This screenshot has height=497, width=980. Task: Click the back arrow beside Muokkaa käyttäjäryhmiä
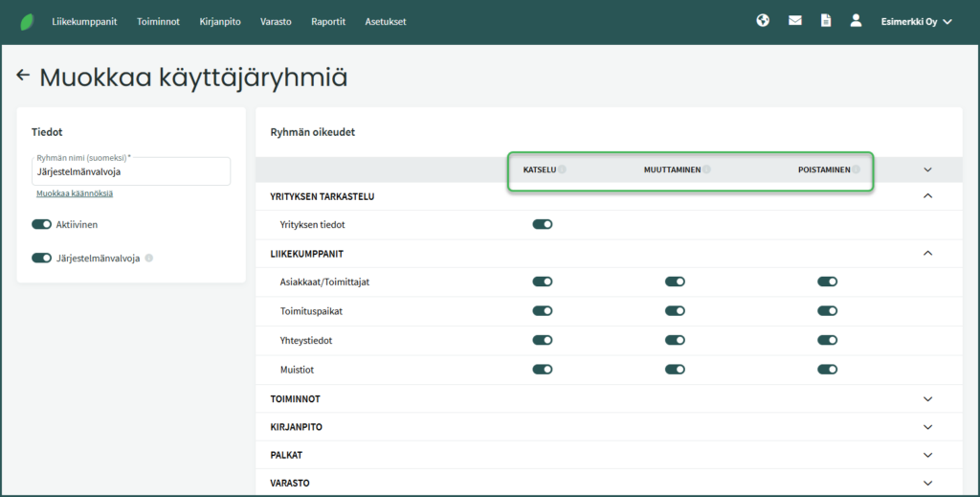(x=24, y=76)
